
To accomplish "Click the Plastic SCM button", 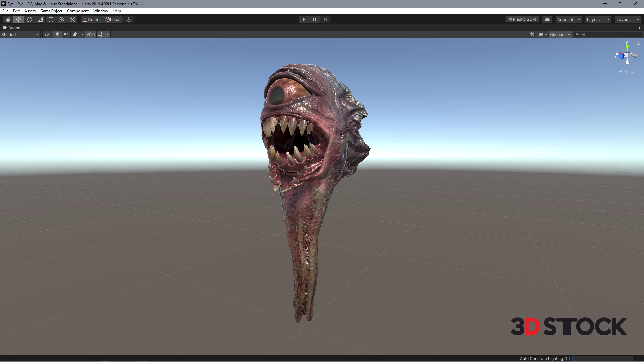I will coord(522,19).
